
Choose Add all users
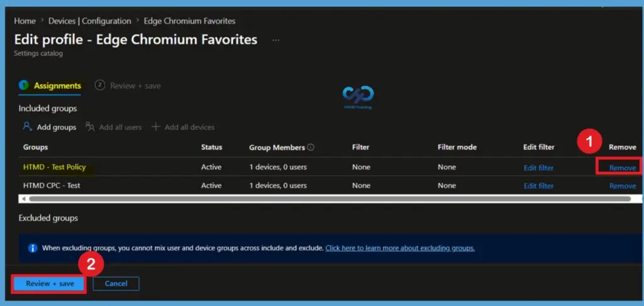[120, 127]
